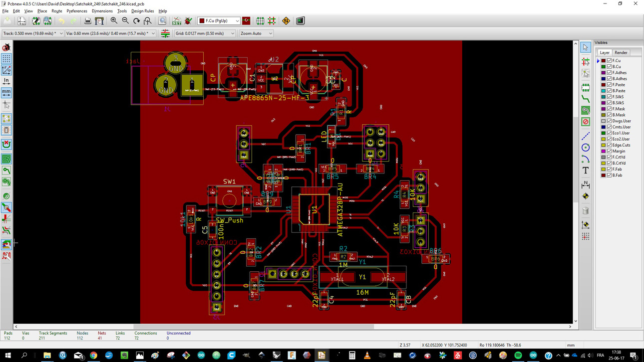Toggle the Margin layer checkbox

pos(610,151)
